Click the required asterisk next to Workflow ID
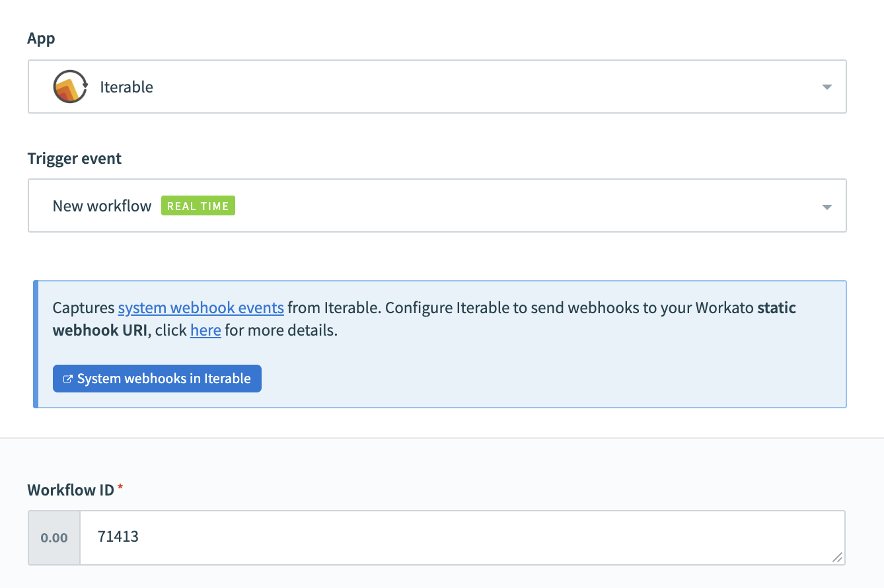 pyautogui.click(x=120, y=486)
